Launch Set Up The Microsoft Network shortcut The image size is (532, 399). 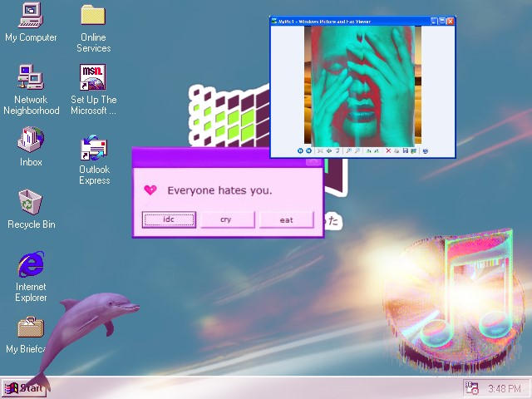pos(93,90)
